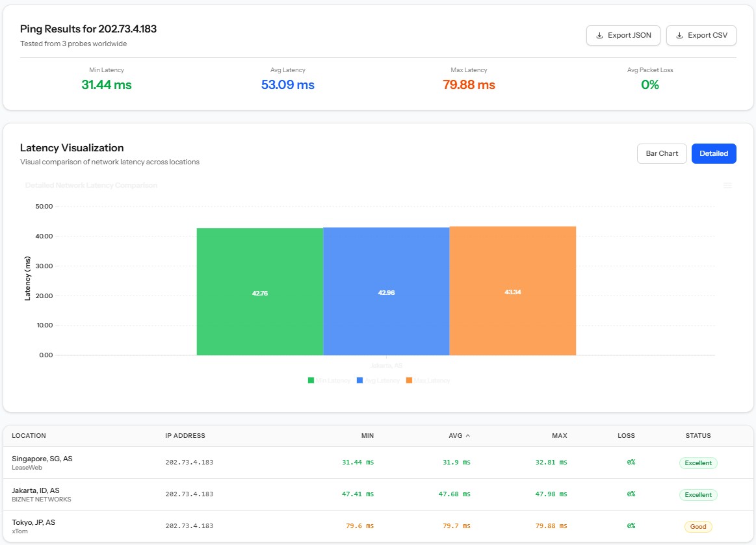Click the 47.98 ms max cell
The image size is (756, 545).
[551, 494]
